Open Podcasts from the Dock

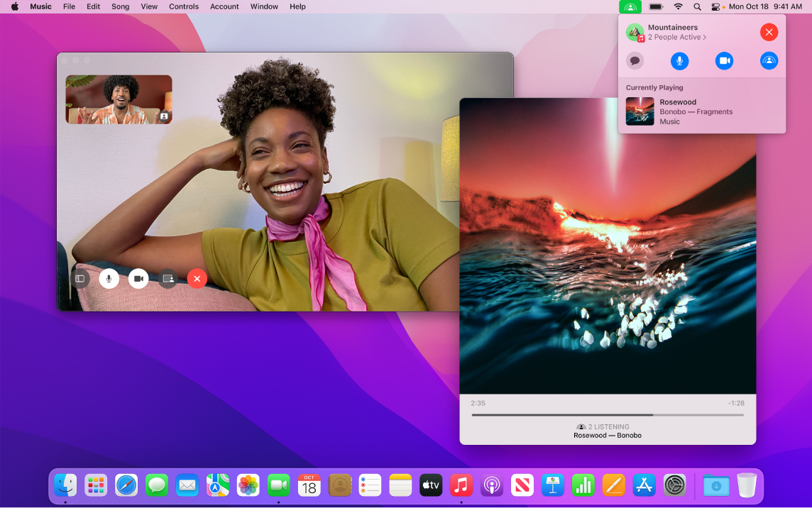point(492,485)
